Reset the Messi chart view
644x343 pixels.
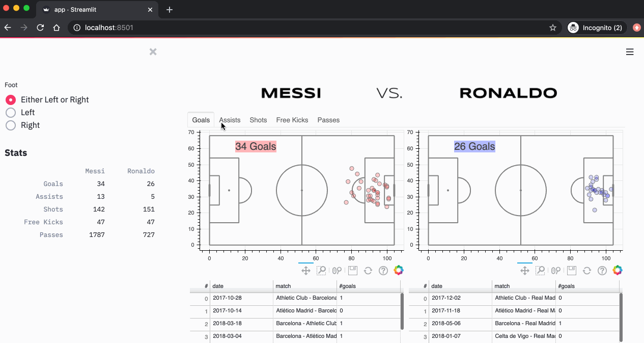tap(368, 271)
